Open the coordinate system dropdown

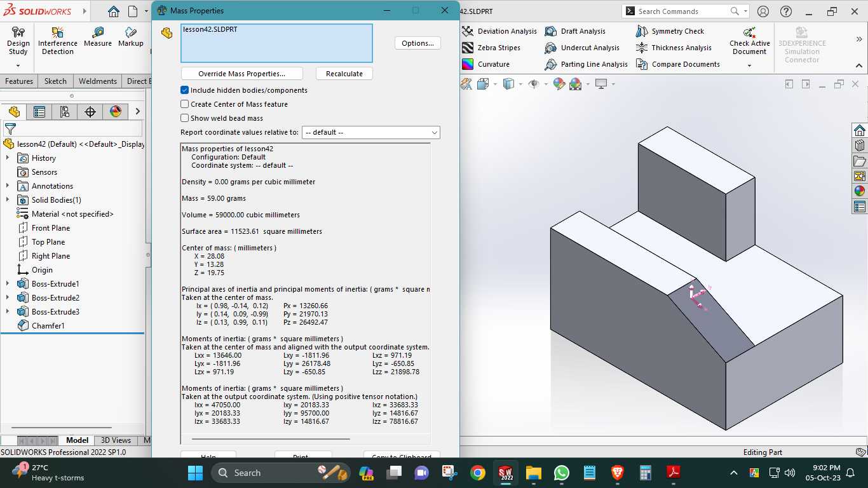371,132
